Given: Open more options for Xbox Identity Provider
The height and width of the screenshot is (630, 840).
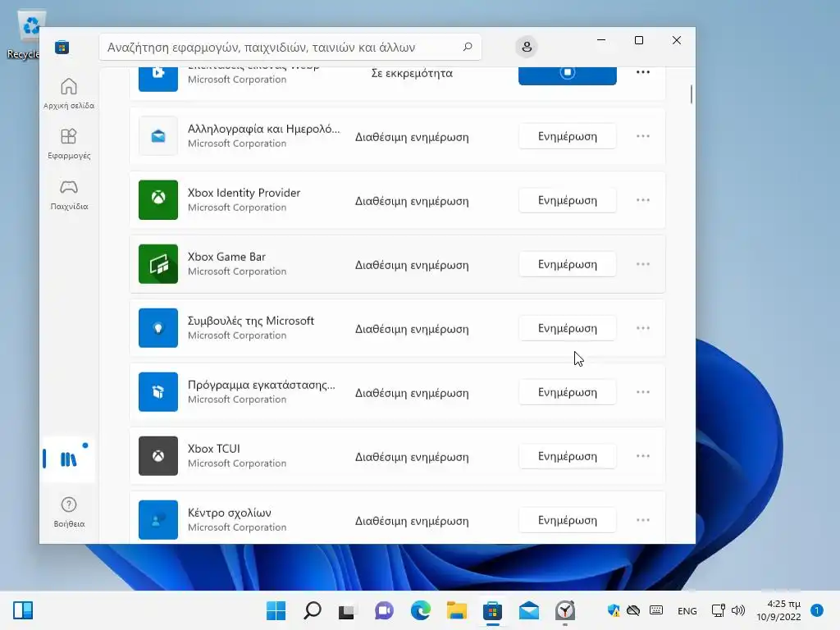Looking at the screenshot, I should 643,200.
